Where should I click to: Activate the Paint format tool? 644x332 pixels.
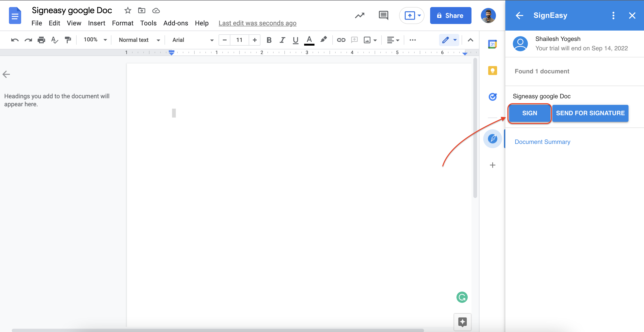[x=68, y=40]
